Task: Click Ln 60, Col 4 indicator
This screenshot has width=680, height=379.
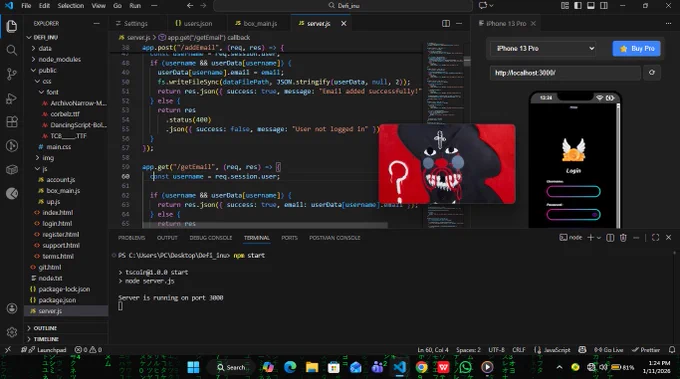Action: (433, 350)
